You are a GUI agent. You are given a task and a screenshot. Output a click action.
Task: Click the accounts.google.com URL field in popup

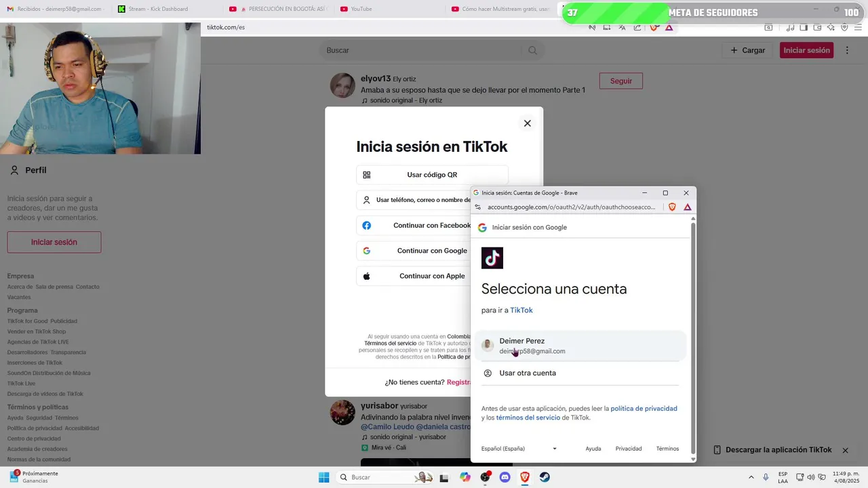(572, 207)
